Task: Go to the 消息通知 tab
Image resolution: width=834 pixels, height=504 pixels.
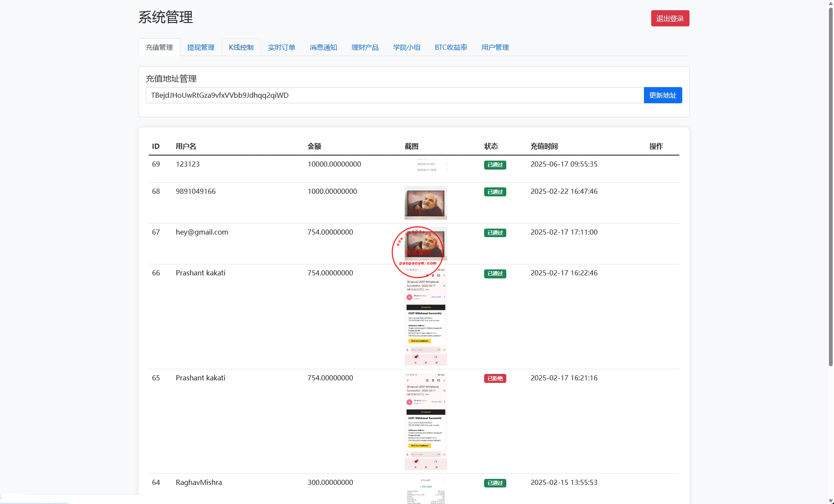Action: [323, 47]
